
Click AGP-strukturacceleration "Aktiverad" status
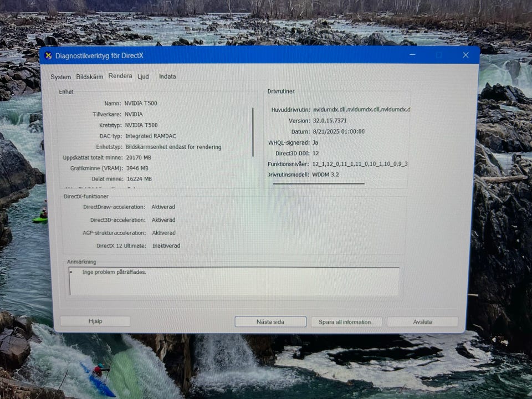point(164,233)
